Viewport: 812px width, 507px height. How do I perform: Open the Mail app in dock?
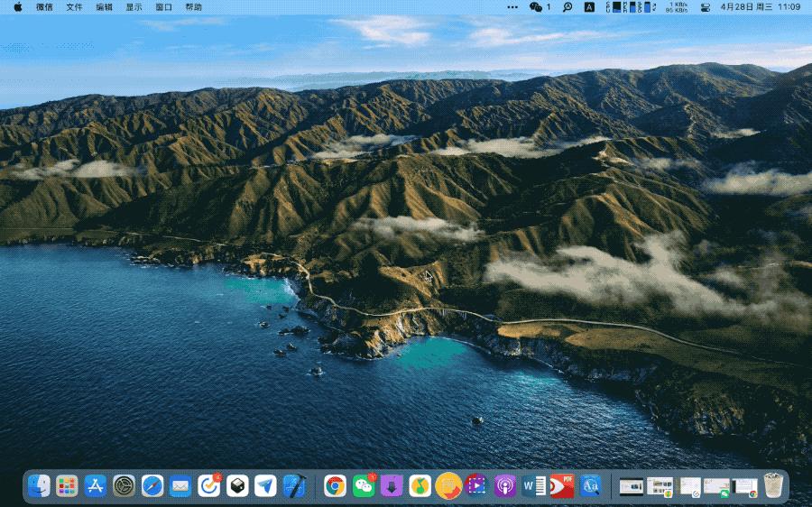point(180,486)
